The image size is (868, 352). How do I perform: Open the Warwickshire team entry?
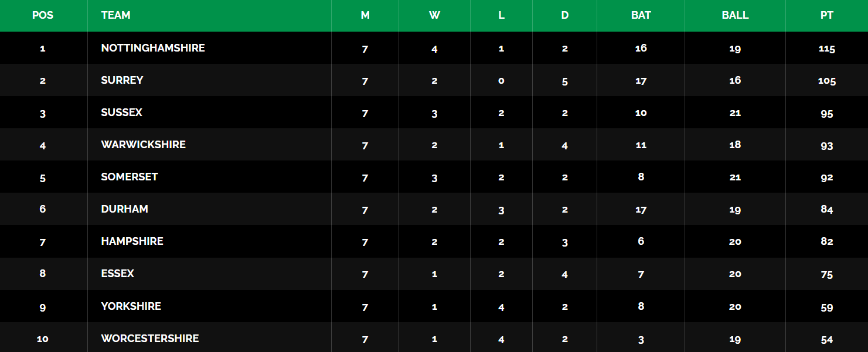click(x=143, y=145)
